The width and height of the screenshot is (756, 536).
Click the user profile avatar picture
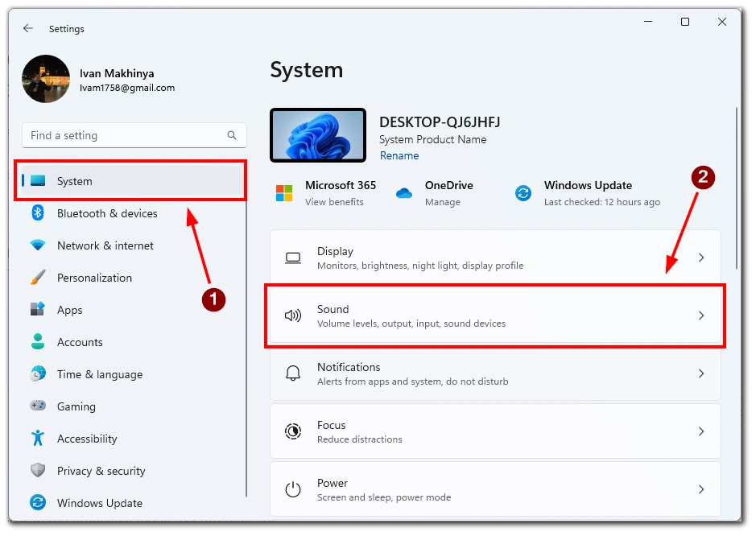point(46,79)
